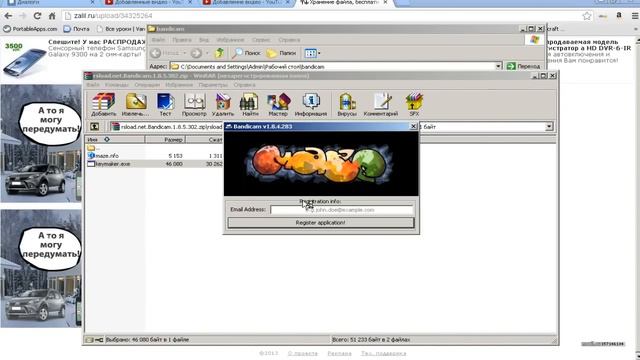This screenshot has width=640, height=360.
Task: Open Почта bookmark
Action: (76, 29)
